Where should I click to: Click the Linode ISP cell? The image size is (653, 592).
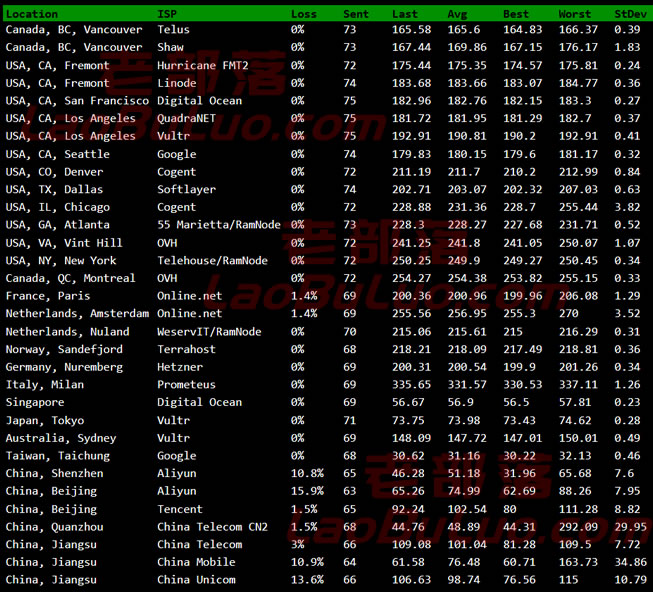[x=177, y=83]
